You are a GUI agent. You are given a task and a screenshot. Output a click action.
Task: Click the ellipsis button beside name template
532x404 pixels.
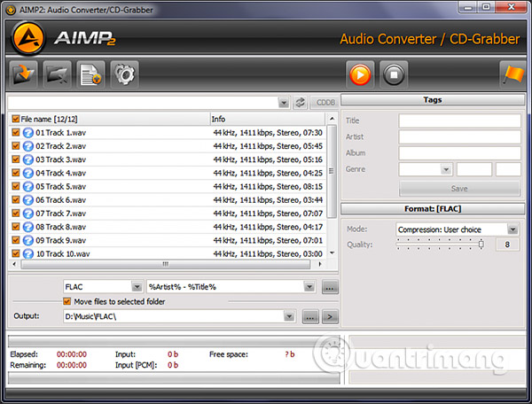(x=330, y=287)
